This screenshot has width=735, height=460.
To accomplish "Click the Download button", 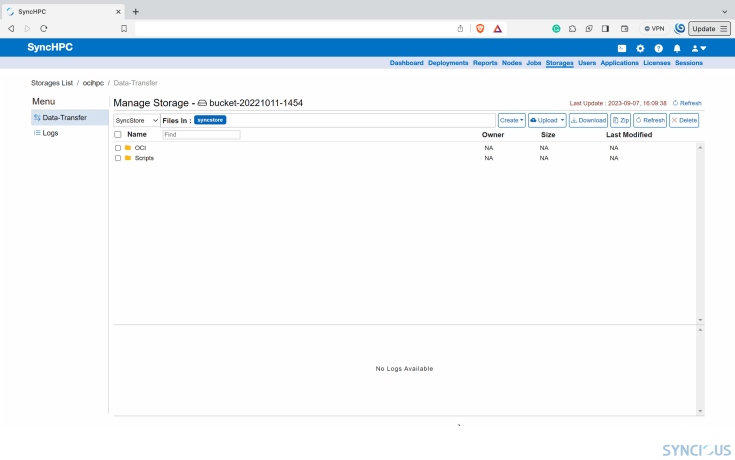I will pos(588,121).
